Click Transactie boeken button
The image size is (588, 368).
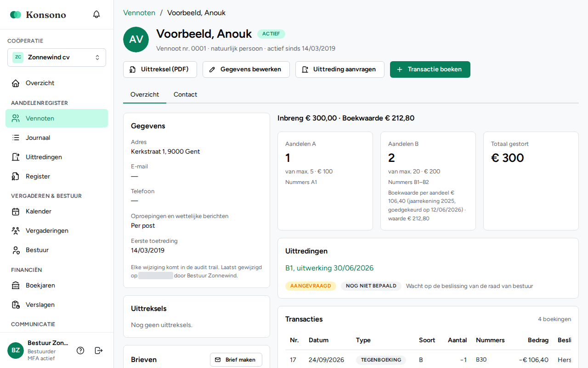(430, 69)
